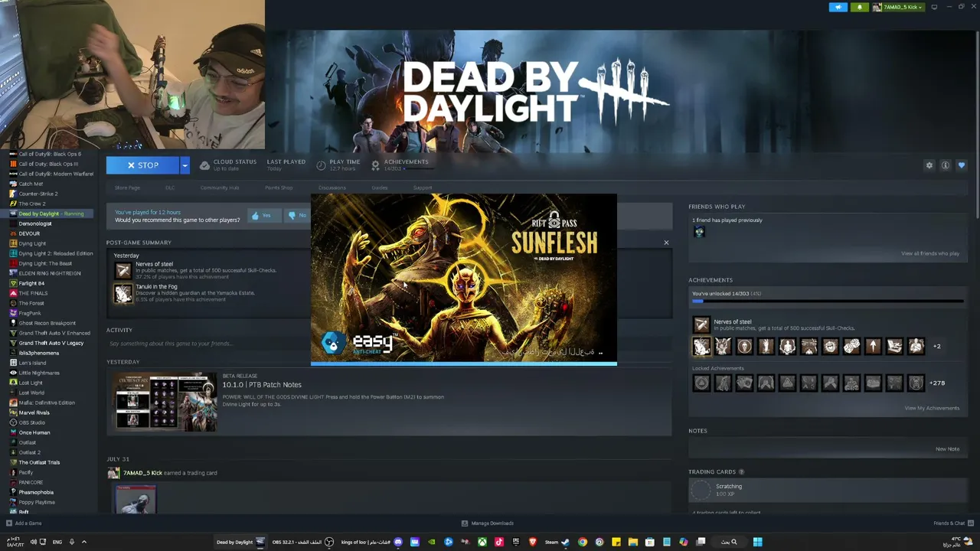
Task: Open the green notifications bell
Action: pyautogui.click(x=859, y=7)
